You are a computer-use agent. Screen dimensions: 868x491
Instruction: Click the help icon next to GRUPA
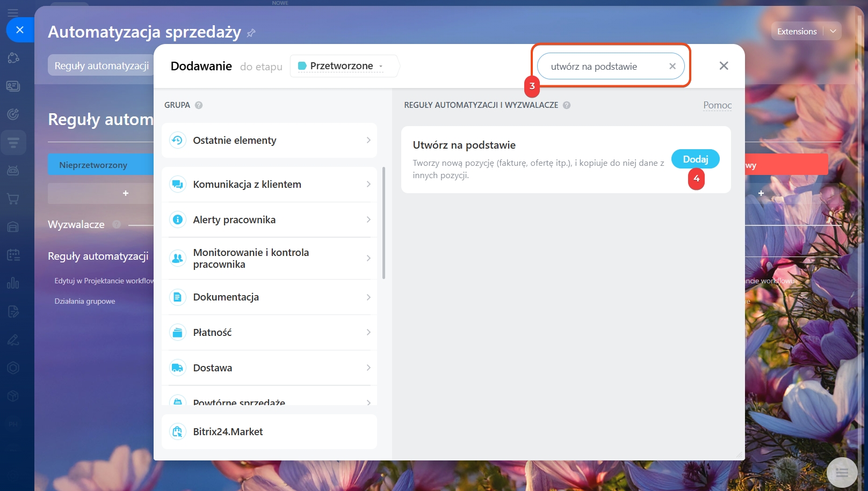199,105
